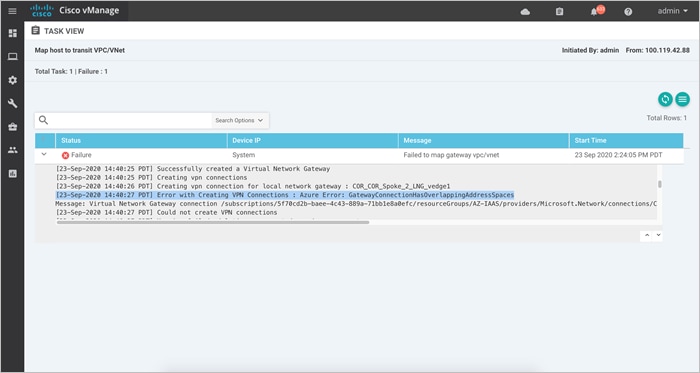Viewport: 700px width, 373px height.
Task: Sort by Device IP column header
Action: pyautogui.click(x=312, y=140)
